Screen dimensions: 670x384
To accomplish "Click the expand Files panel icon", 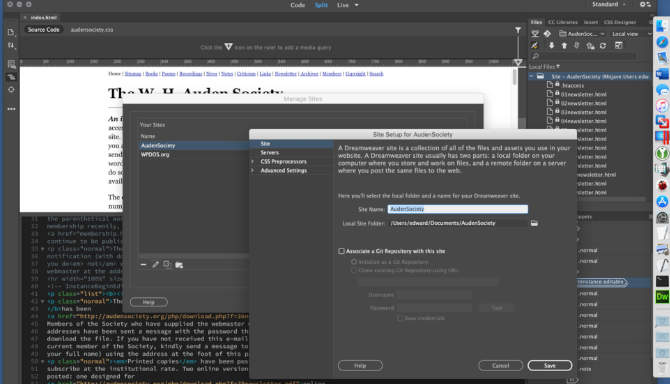I will click(x=618, y=45).
